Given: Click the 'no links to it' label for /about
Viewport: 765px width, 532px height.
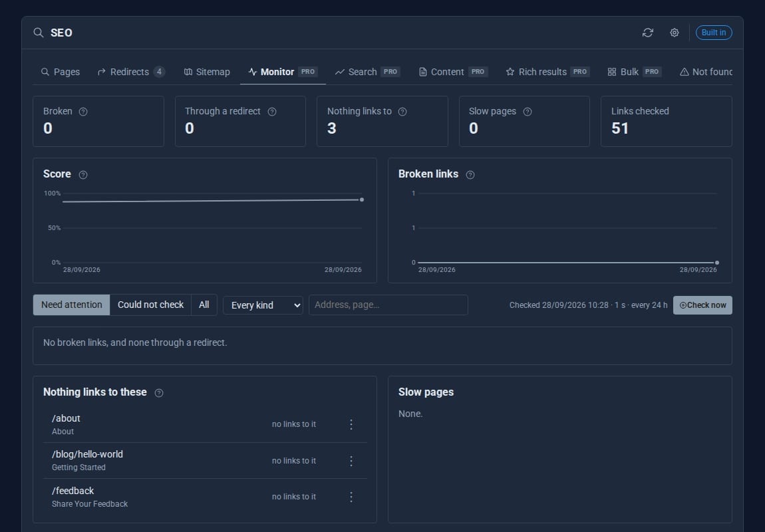Looking at the screenshot, I should pyautogui.click(x=294, y=424).
